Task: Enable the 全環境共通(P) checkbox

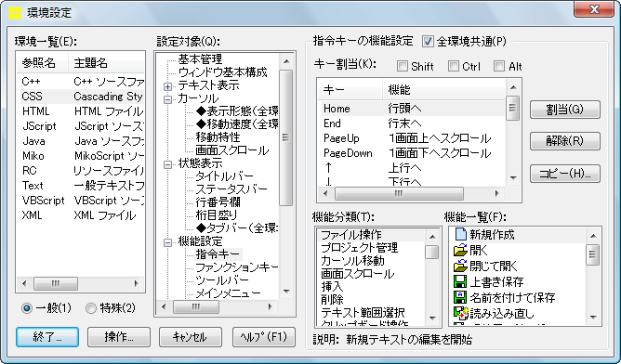Action: pyautogui.click(x=428, y=41)
